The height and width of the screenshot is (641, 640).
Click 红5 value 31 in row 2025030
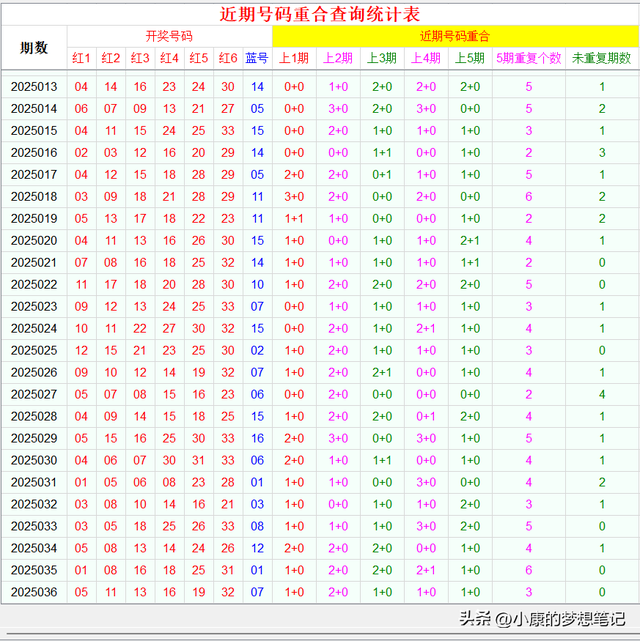point(199,460)
